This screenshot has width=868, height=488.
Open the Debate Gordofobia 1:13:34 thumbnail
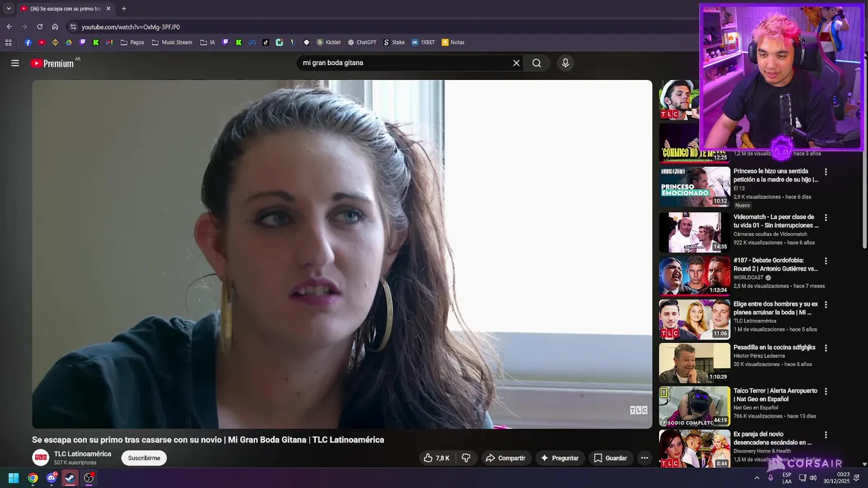tap(694, 276)
